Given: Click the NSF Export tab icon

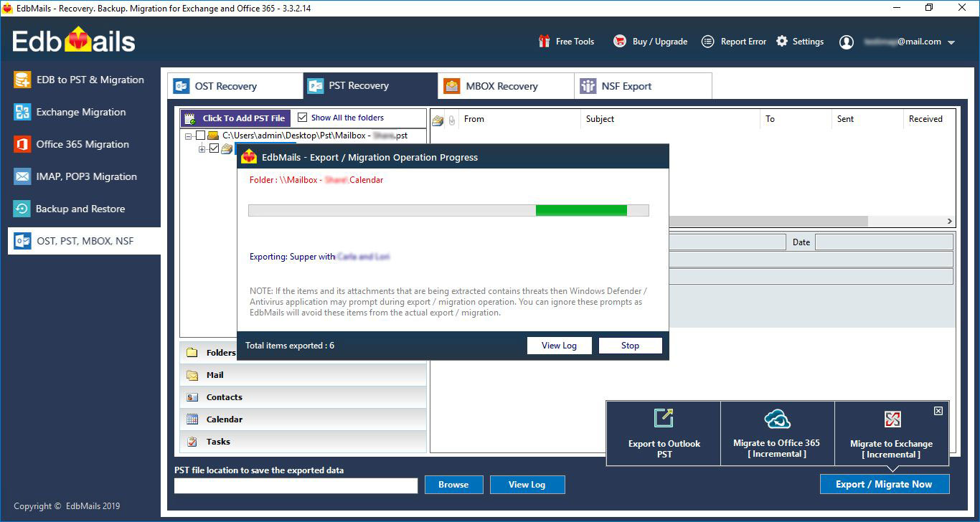Looking at the screenshot, I should coord(588,86).
